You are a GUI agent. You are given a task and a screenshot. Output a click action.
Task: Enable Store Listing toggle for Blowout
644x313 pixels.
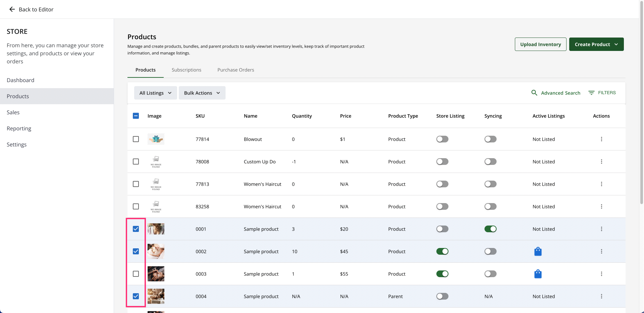(442, 139)
